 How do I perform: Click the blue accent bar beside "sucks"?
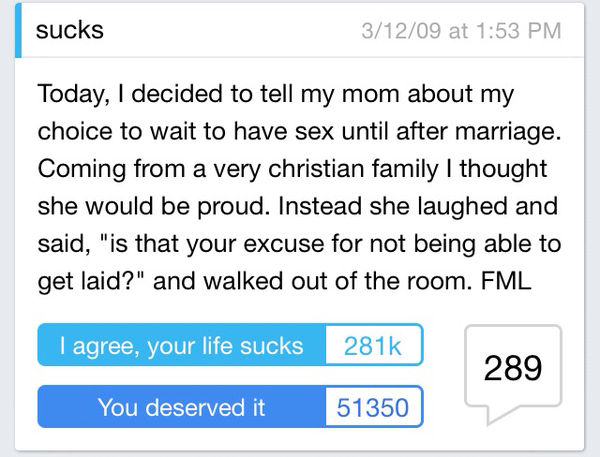point(19,31)
